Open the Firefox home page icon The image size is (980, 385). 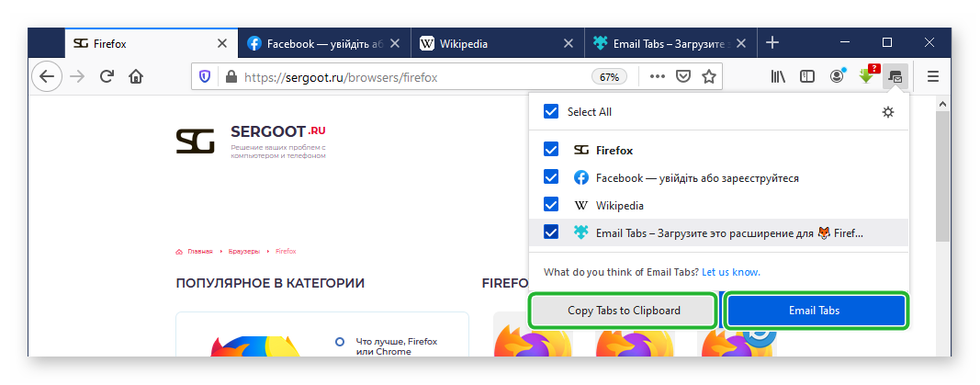136,77
